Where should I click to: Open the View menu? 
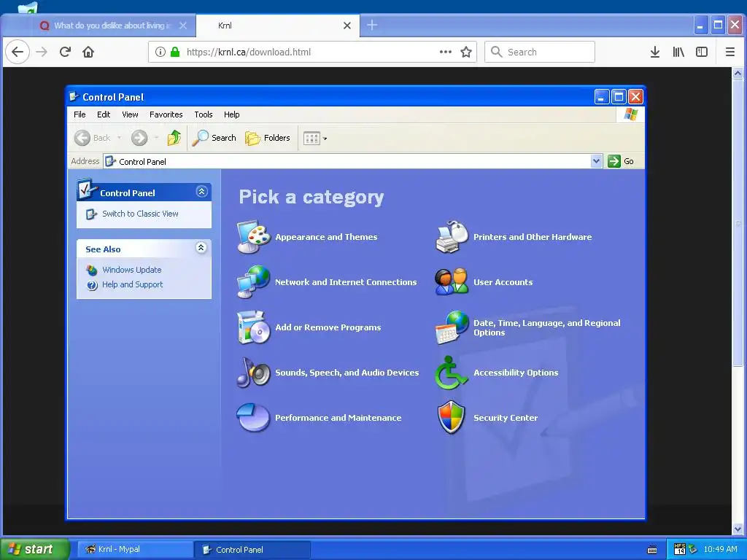point(130,114)
